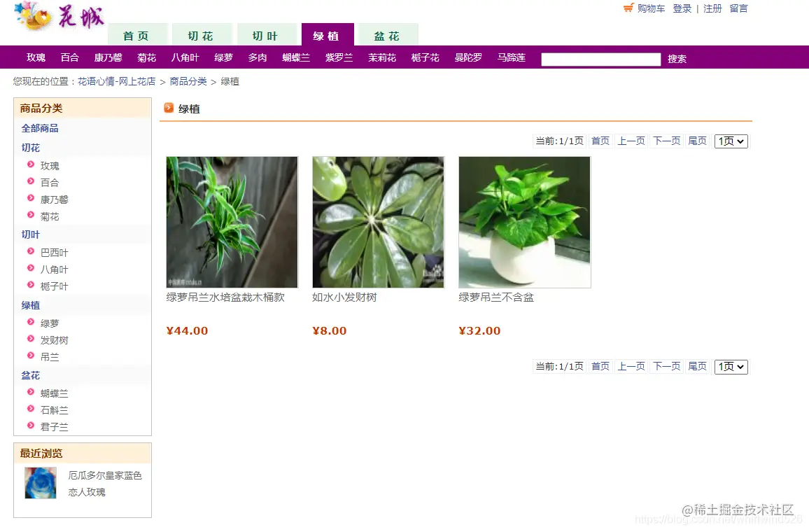Click the orange arrow icon beside 绿植 heading
The image size is (809, 532).
pyautogui.click(x=169, y=108)
